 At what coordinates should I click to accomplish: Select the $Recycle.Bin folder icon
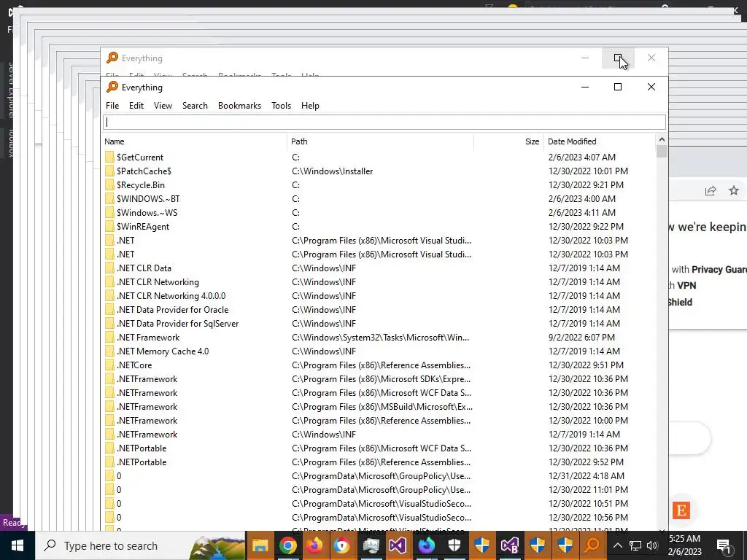(109, 184)
